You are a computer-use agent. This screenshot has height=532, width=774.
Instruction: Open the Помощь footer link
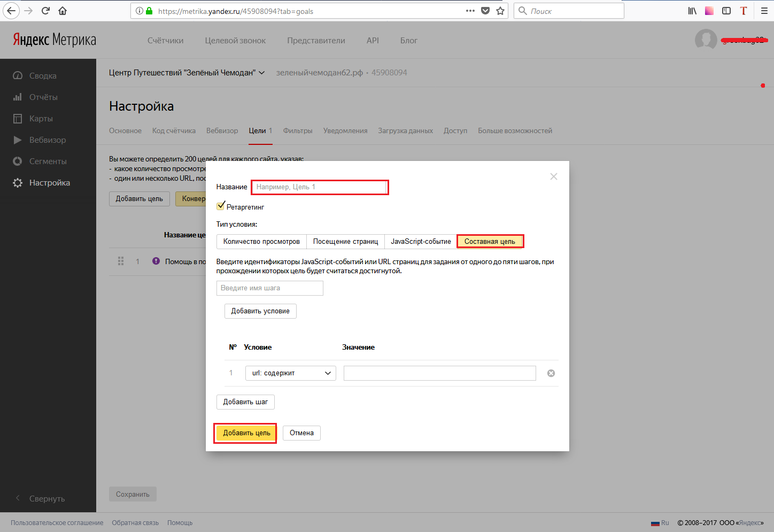click(x=180, y=523)
